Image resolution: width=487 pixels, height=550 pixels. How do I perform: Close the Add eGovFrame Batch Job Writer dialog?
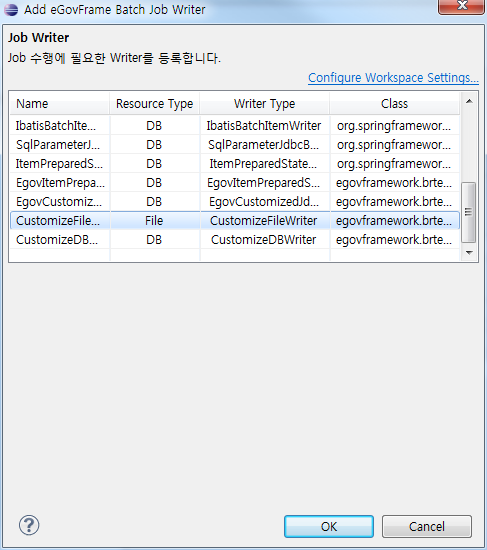coord(462,6)
